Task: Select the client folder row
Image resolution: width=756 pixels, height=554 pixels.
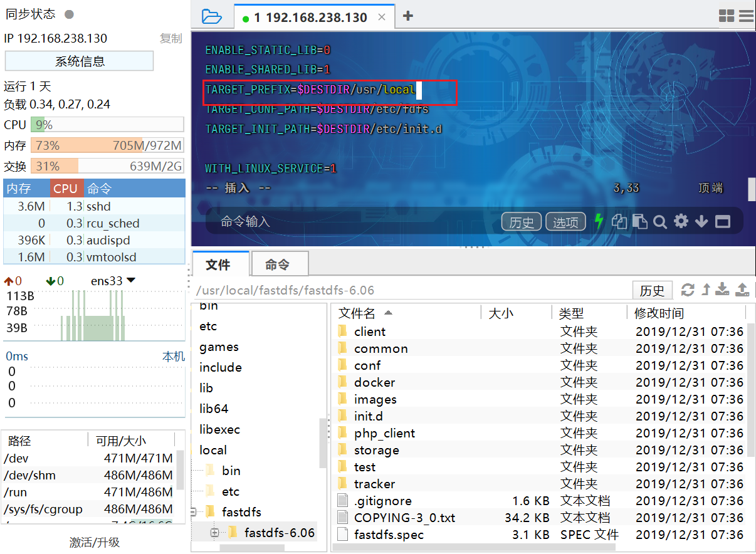Action: click(x=539, y=332)
